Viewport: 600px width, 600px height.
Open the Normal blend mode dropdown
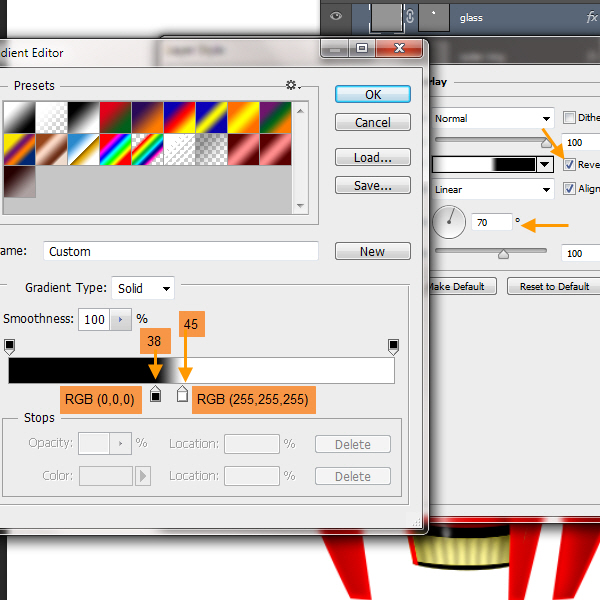coord(493,118)
